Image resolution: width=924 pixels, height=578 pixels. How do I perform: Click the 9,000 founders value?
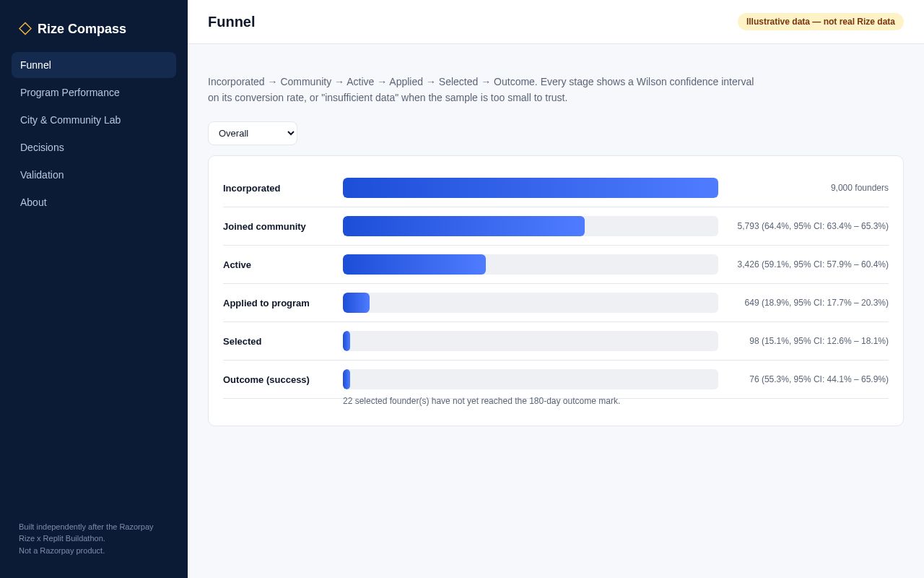860,188
